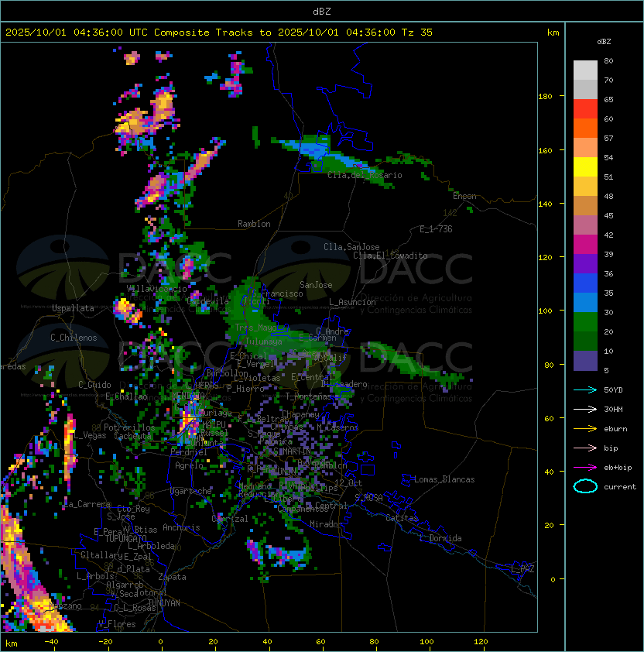Click the TUNUYAN label
644x652 pixels.
(164, 603)
